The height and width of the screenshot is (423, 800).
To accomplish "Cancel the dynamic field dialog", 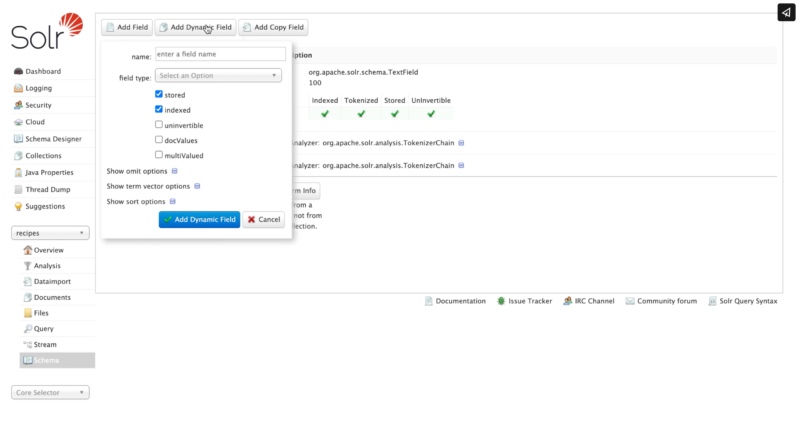I will pyautogui.click(x=264, y=219).
